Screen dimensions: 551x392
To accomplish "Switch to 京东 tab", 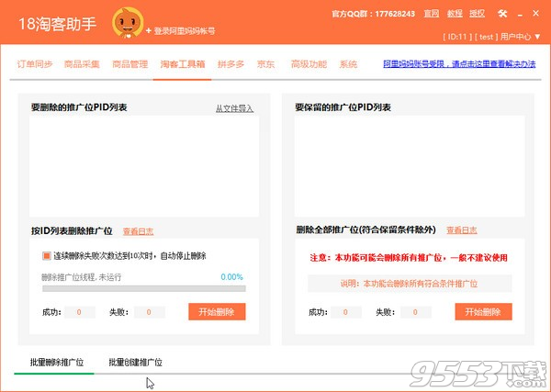I will coord(265,64).
